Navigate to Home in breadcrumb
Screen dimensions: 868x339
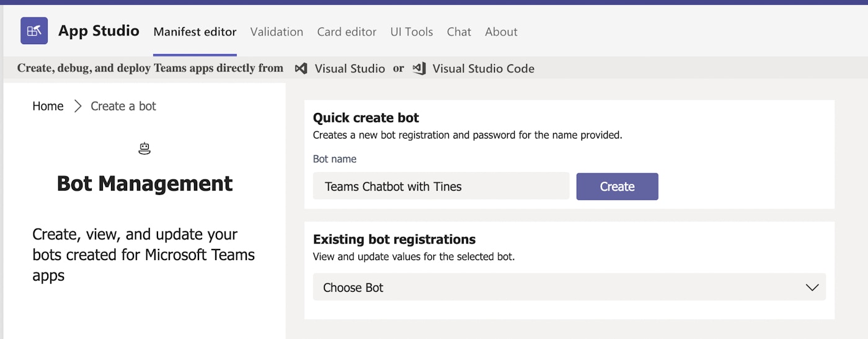48,106
